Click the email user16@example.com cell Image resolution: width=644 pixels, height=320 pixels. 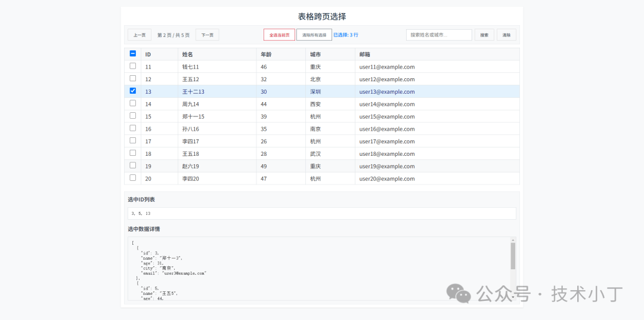coord(387,129)
